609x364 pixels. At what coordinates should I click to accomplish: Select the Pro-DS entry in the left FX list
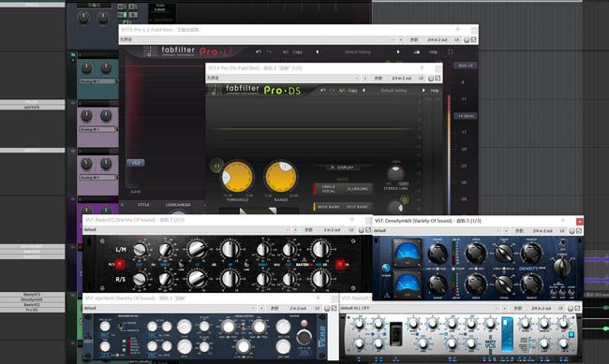point(32,310)
